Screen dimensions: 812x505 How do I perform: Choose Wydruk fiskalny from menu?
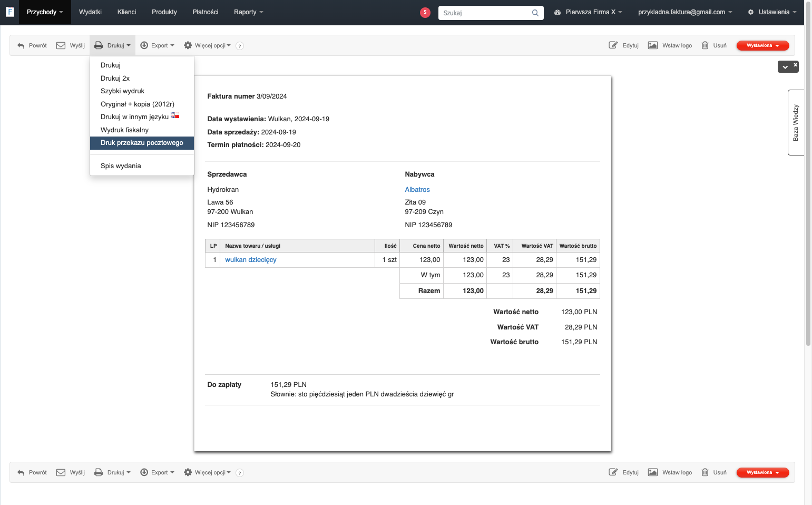tap(142, 130)
